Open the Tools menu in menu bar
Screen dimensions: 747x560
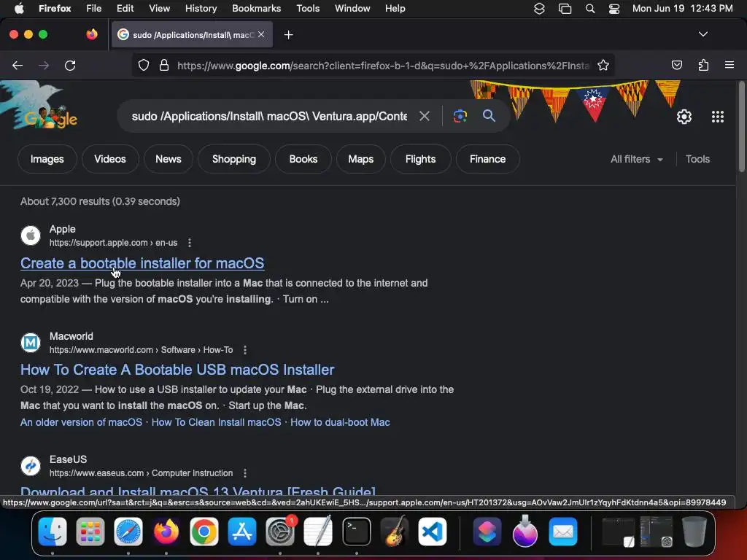(x=308, y=9)
